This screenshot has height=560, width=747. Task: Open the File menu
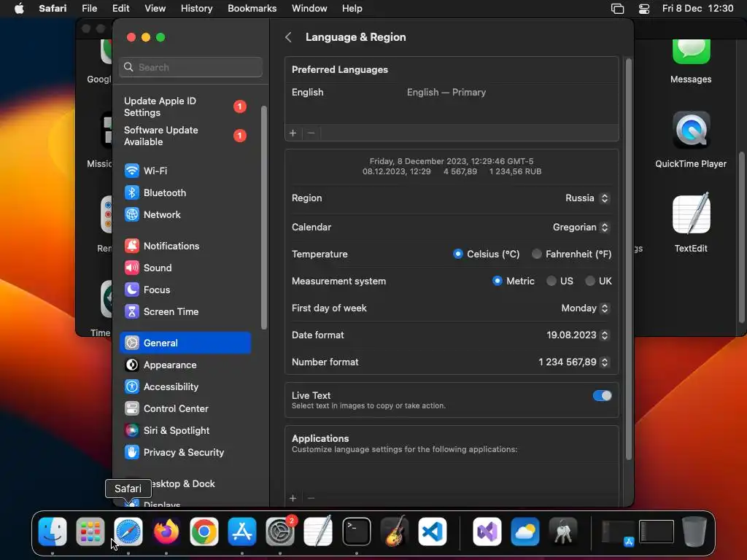coord(89,9)
